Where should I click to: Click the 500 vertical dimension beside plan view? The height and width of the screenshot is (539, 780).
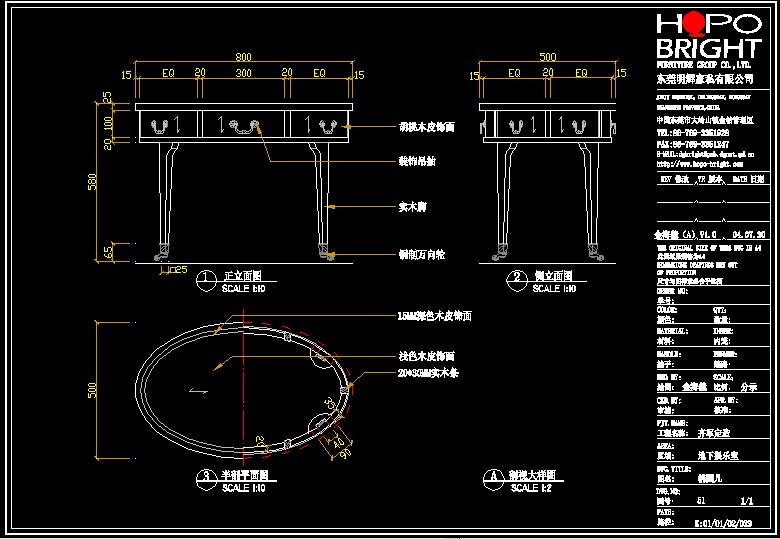93,389
